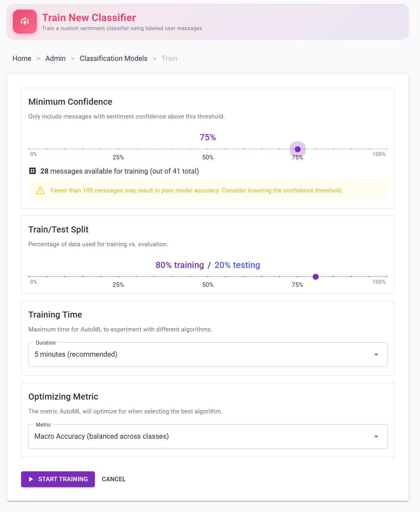Image resolution: width=420 pixels, height=512 pixels.
Task: Click the Minimum Confidence slider thumb
Action: click(298, 149)
